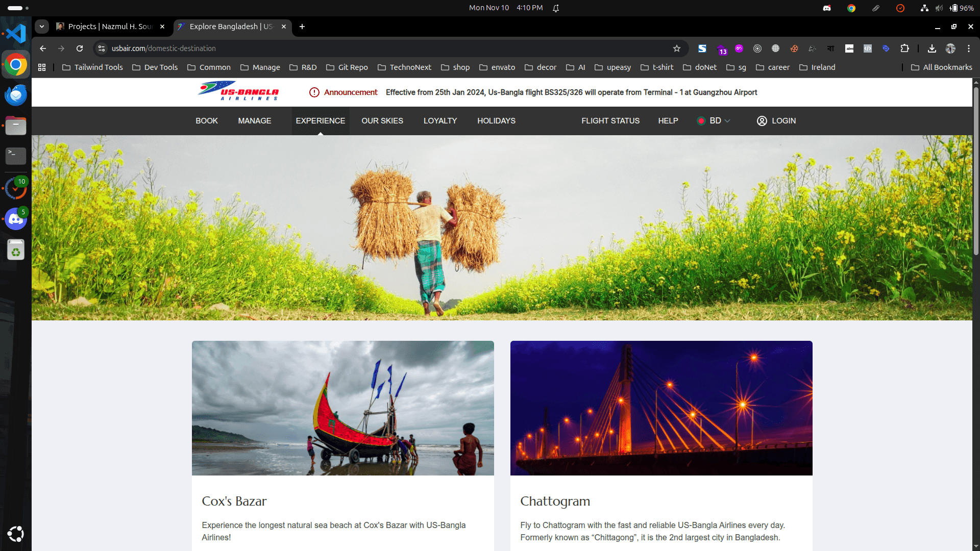This screenshot has height=551, width=980.
Task: Click the FLIGHT STATUS link
Action: coord(610,121)
